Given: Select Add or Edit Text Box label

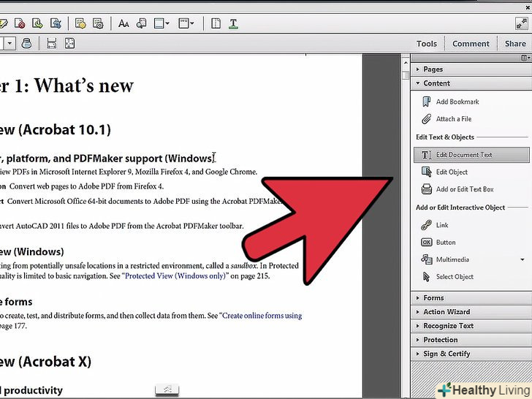Looking at the screenshot, I should [x=465, y=189].
